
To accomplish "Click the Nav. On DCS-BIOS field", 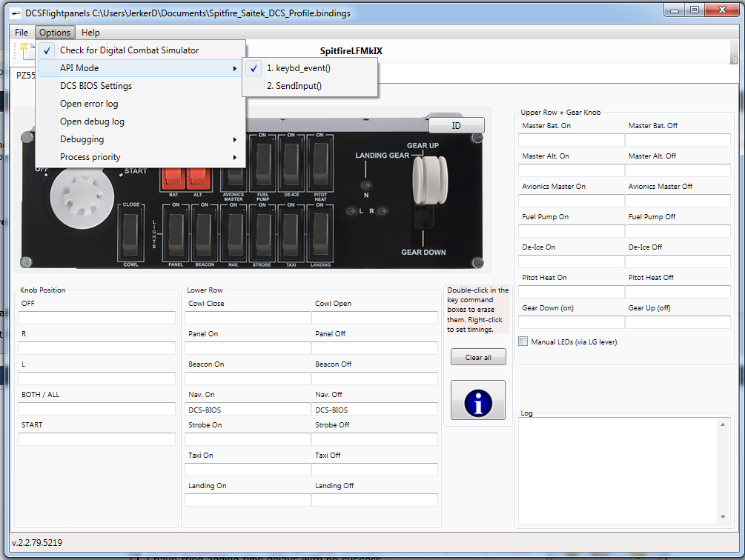I will pyautogui.click(x=248, y=409).
